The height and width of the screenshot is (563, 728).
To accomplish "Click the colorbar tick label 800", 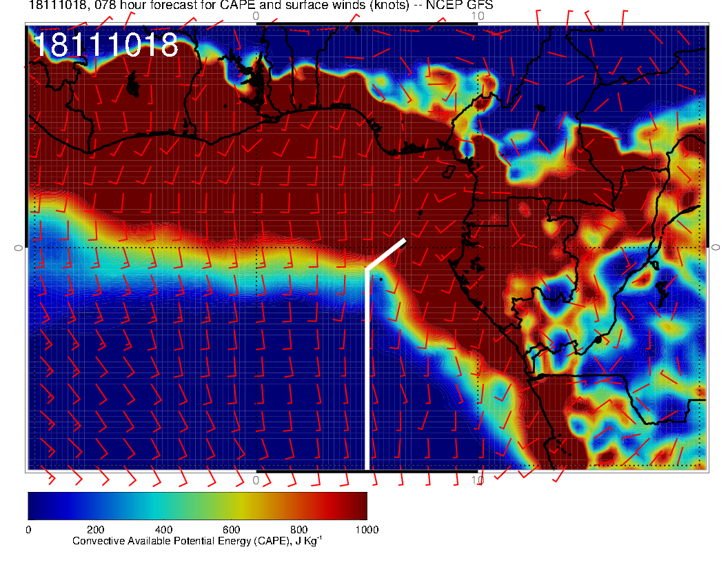I will click(298, 530).
